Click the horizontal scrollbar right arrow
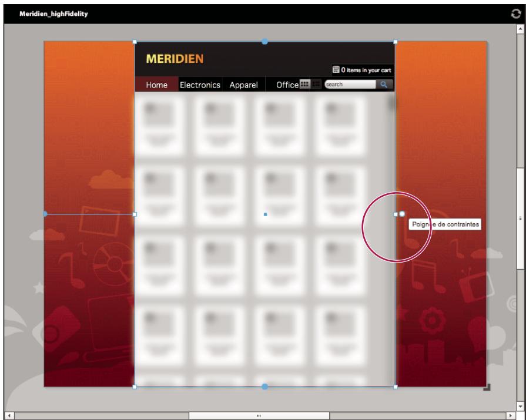The image size is (526, 420). (x=511, y=416)
